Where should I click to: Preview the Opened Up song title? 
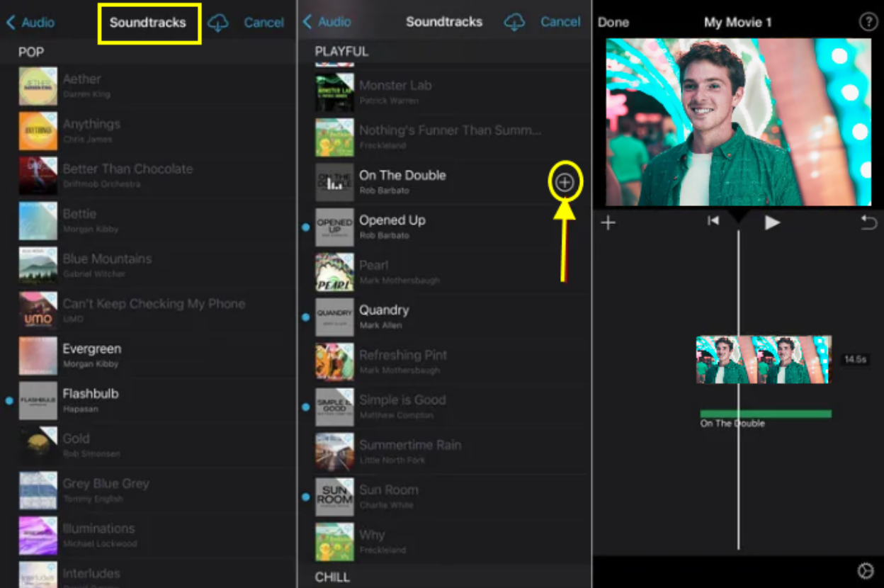(392, 220)
